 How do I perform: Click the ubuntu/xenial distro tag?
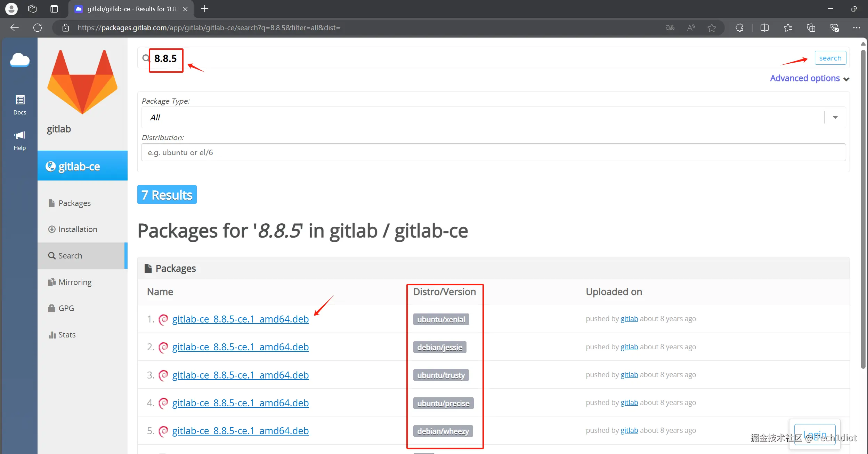[x=441, y=319]
